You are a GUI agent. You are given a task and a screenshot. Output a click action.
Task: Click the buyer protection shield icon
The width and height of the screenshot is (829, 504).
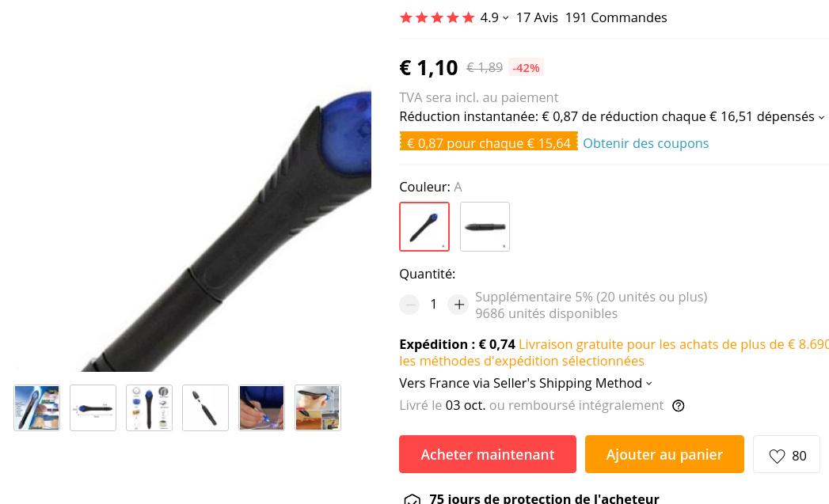tap(412, 498)
